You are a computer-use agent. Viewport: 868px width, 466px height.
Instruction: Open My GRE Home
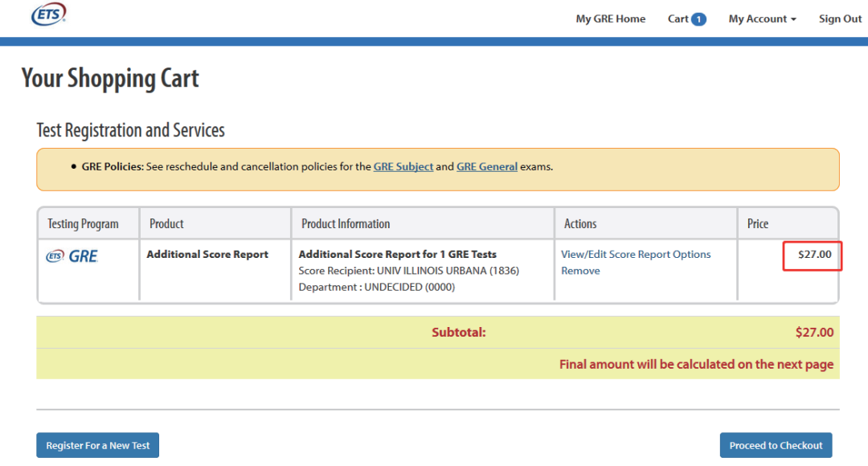pos(611,18)
